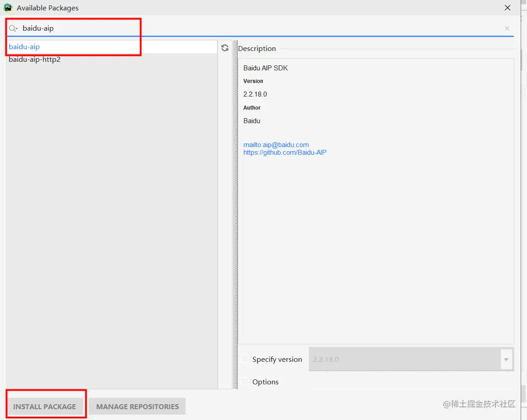Image resolution: width=527 pixels, height=420 pixels.
Task: Click the PyCharm icon in the title bar
Action: click(x=8, y=7)
